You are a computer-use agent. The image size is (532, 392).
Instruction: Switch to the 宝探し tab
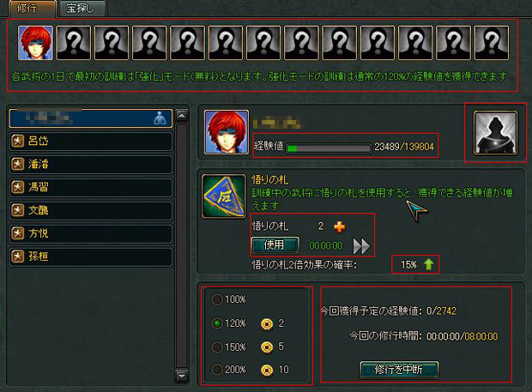coord(82,8)
